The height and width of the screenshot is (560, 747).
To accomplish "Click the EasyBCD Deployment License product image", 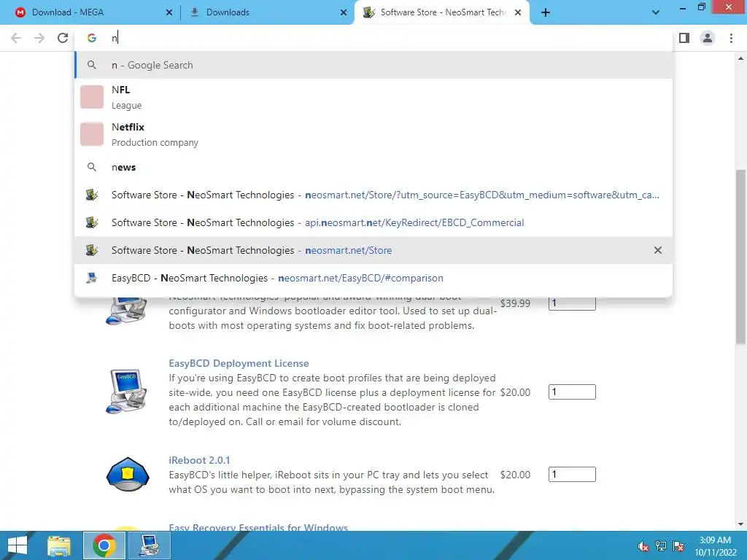I will [127, 392].
